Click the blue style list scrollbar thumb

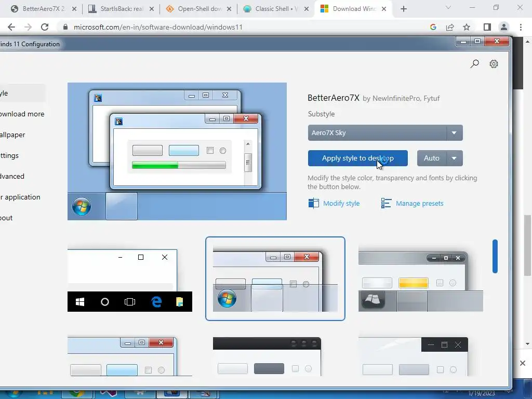click(x=495, y=257)
